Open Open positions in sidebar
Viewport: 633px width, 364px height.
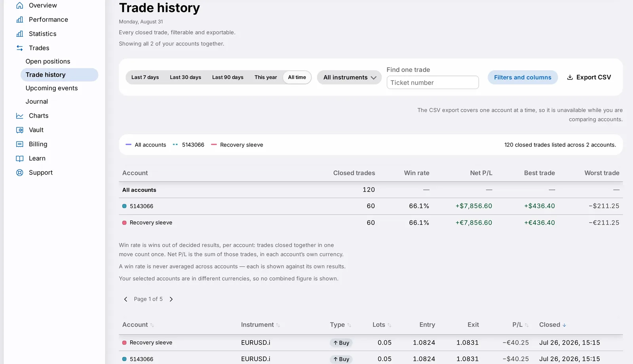pyautogui.click(x=59, y=62)
